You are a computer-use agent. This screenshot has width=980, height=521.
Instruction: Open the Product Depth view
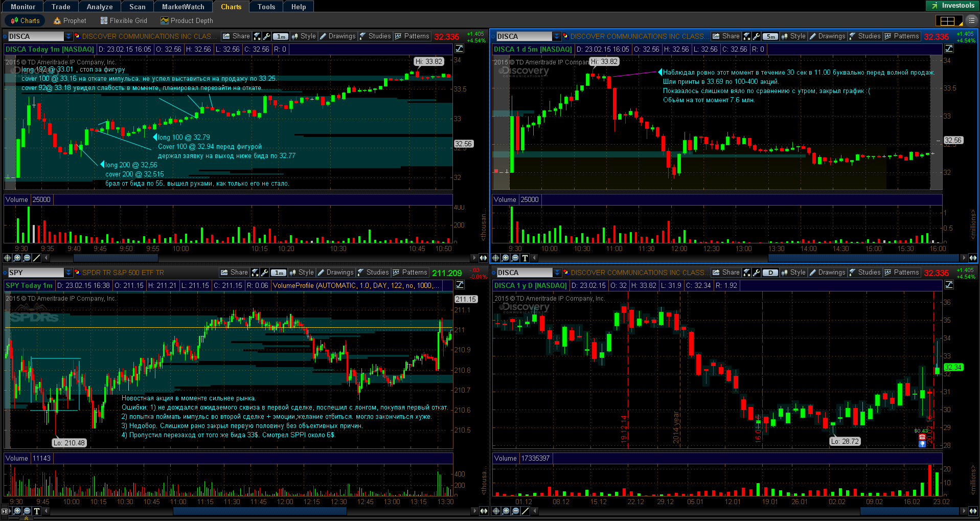pos(187,20)
